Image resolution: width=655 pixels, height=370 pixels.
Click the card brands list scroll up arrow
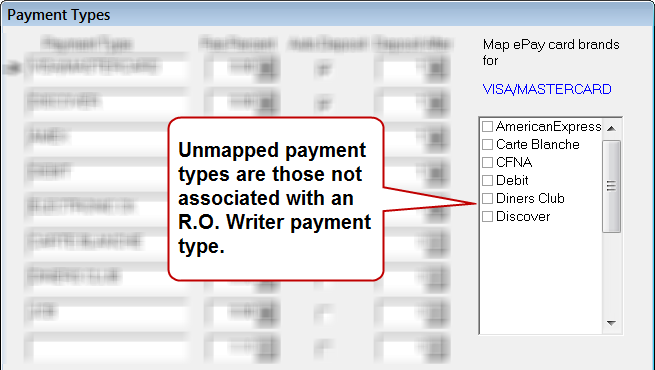(x=611, y=128)
